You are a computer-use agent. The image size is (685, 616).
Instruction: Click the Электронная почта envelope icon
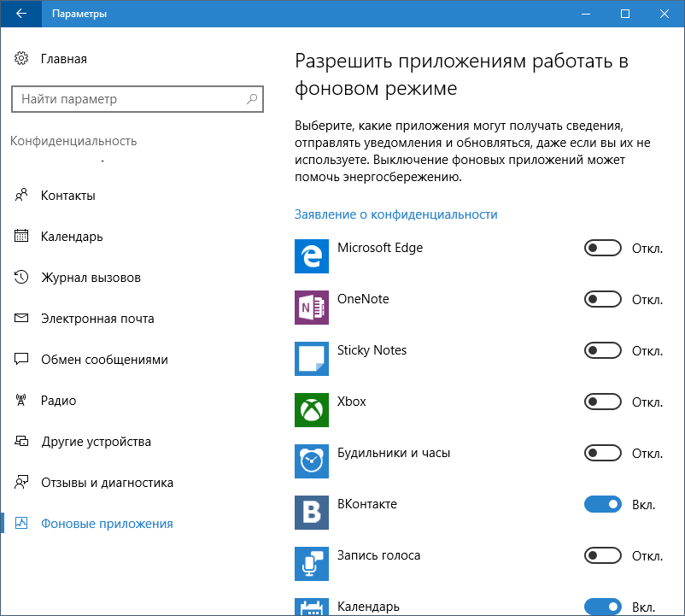(21, 318)
